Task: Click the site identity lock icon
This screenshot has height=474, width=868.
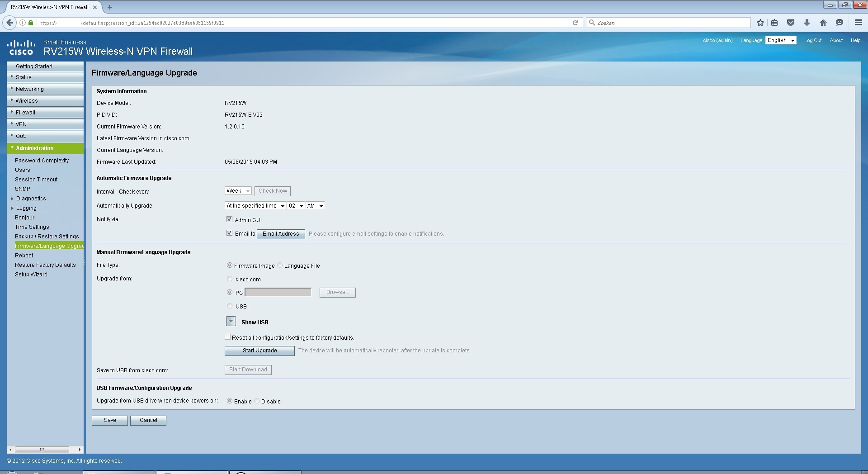Action: 31,23
